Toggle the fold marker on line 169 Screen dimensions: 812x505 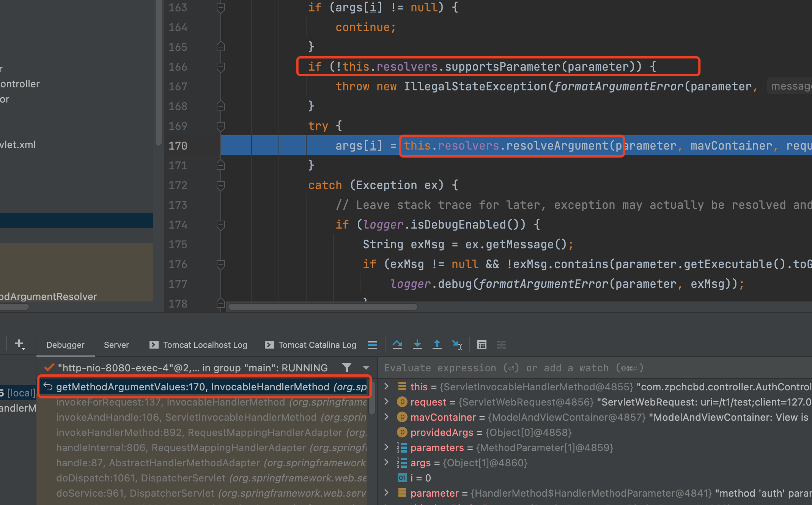click(221, 126)
